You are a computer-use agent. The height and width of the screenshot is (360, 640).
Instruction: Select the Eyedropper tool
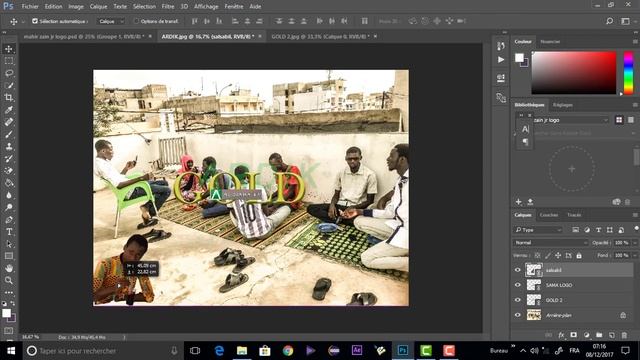pyautogui.click(x=9, y=110)
